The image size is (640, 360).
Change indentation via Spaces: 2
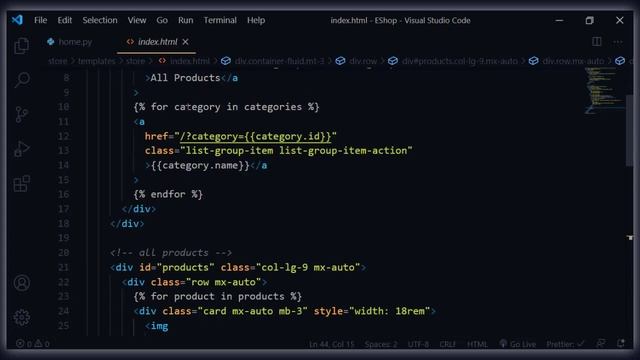click(x=381, y=344)
